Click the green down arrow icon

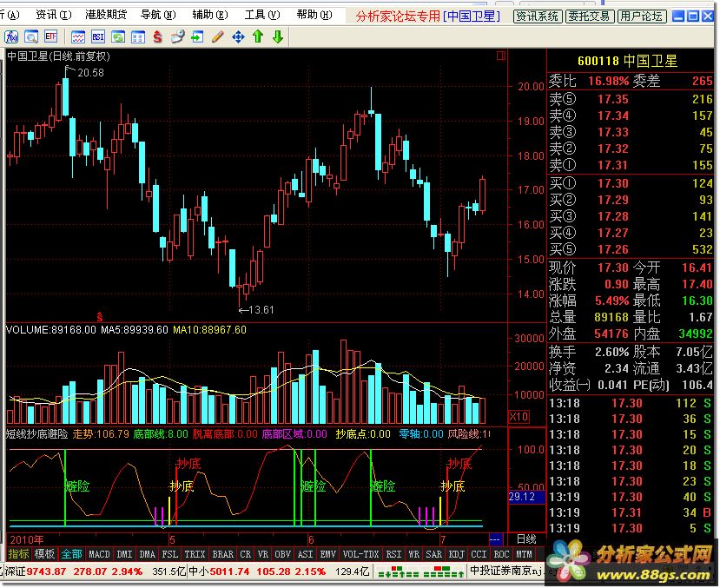click(278, 36)
